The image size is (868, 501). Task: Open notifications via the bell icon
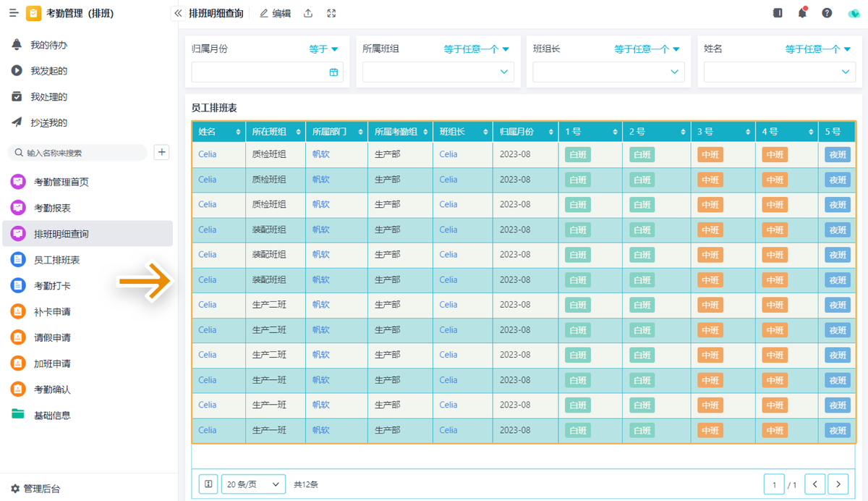pyautogui.click(x=803, y=12)
